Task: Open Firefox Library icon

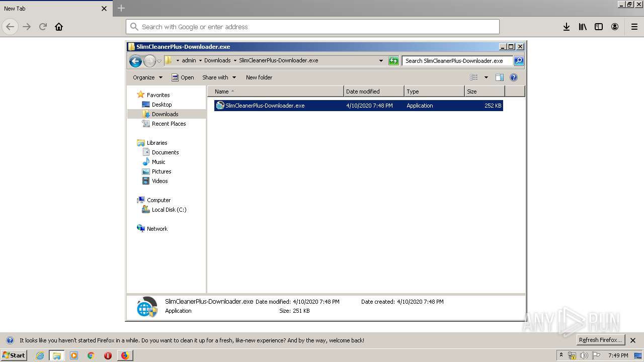Action: [583, 27]
